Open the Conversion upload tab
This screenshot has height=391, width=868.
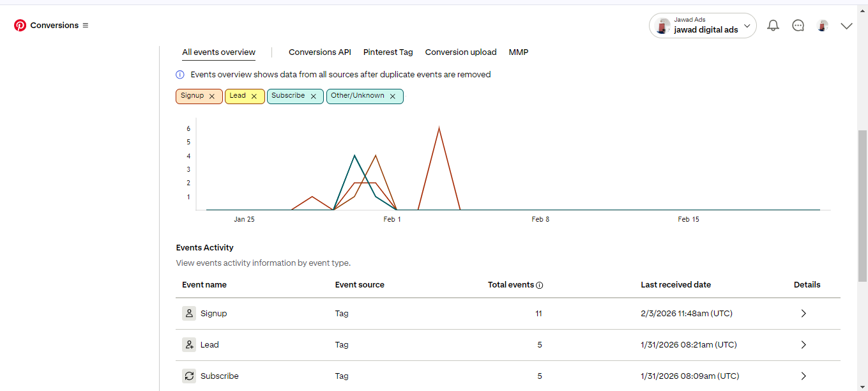461,52
